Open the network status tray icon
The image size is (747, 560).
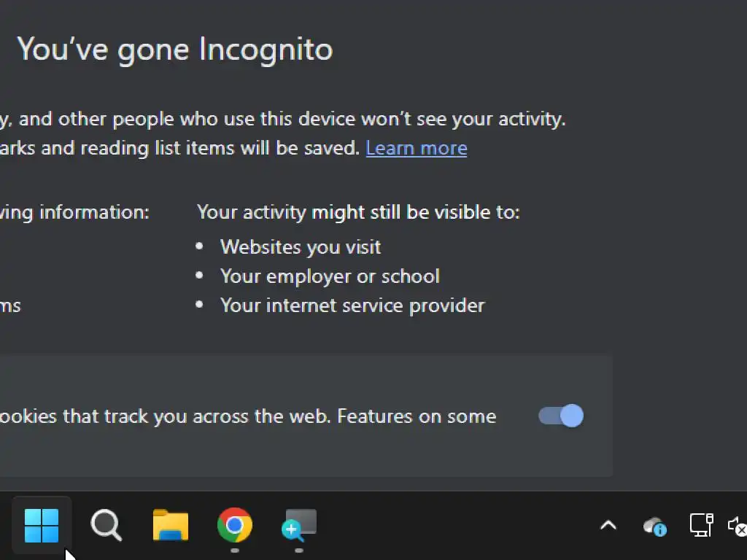pos(701,525)
